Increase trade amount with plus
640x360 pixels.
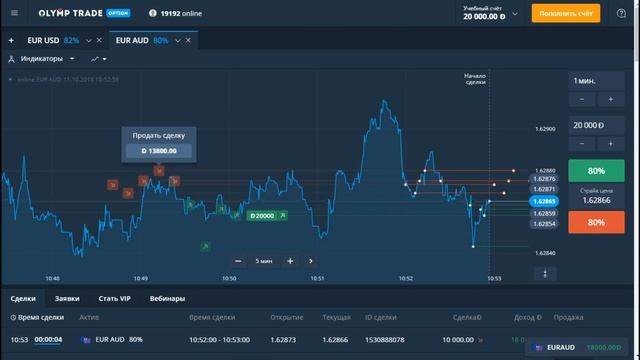(611, 144)
